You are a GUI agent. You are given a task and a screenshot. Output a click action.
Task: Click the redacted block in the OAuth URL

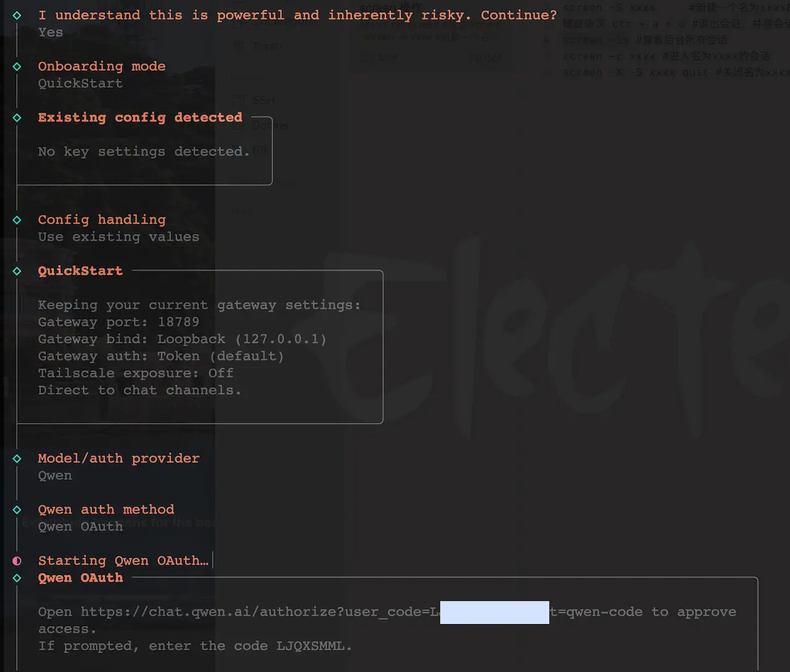495,612
